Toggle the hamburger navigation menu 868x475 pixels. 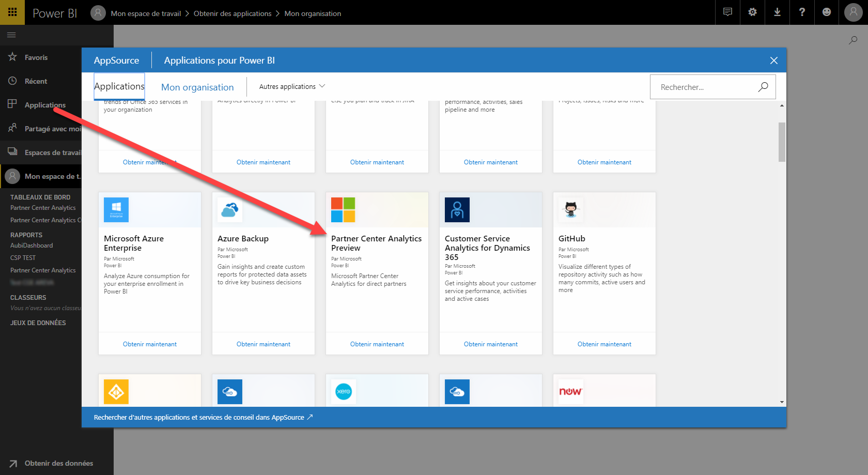11,35
